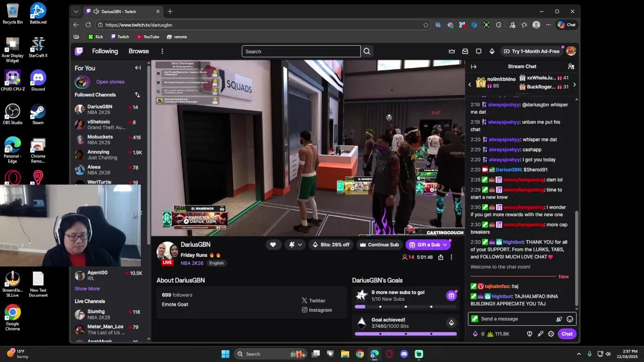
Task: Open the Twitch home logo
Action: pos(79,51)
